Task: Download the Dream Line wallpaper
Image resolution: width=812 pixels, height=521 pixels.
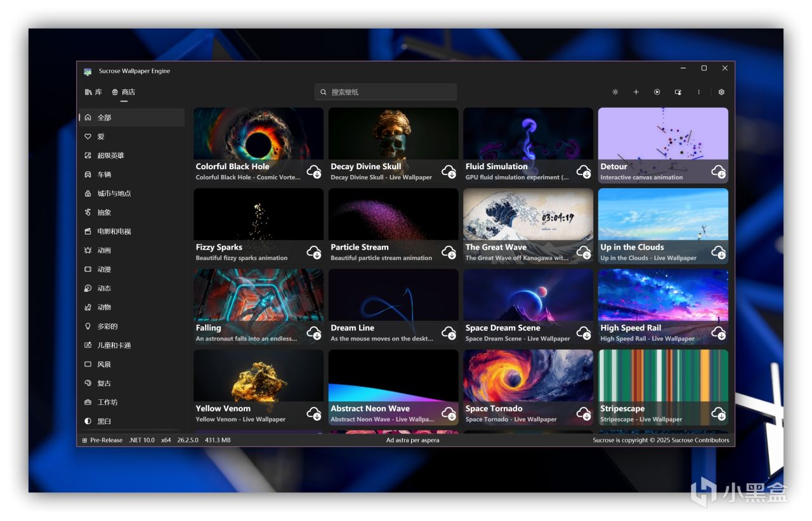Action: [x=449, y=333]
